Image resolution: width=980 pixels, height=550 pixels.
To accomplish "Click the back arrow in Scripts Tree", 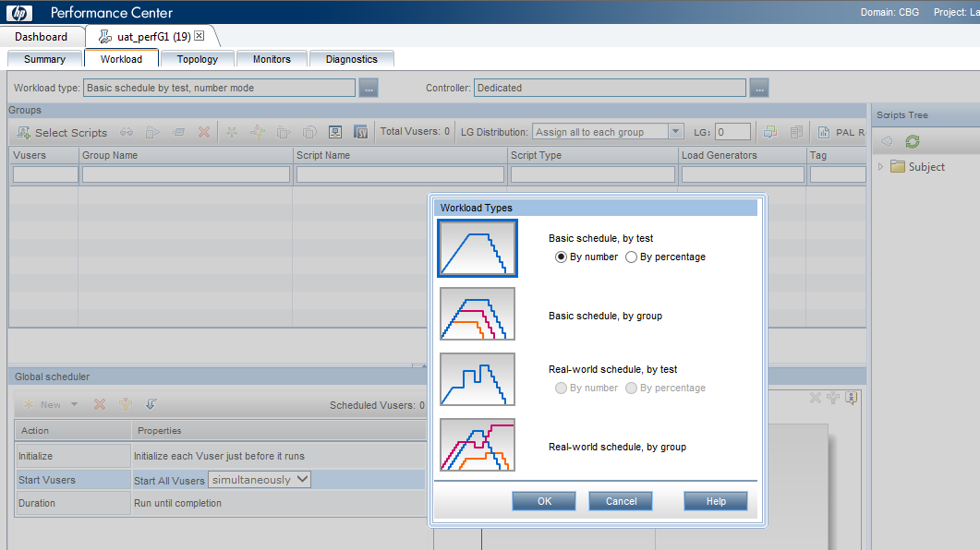I will click(x=887, y=142).
